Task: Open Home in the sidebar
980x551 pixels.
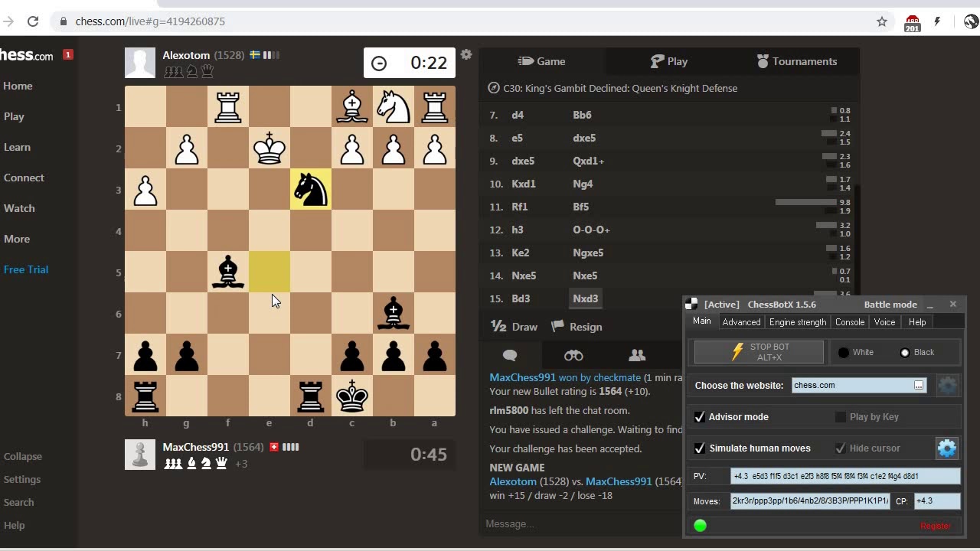Action: (18, 86)
